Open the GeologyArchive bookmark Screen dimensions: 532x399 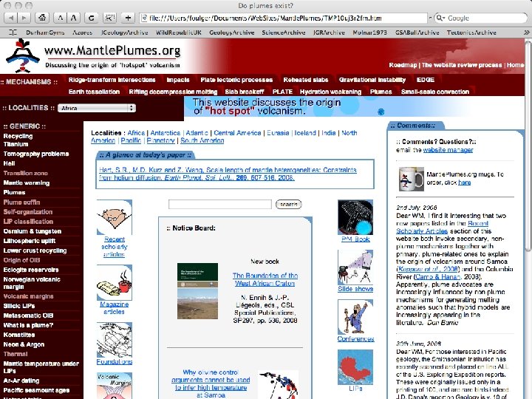[x=232, y=33]
